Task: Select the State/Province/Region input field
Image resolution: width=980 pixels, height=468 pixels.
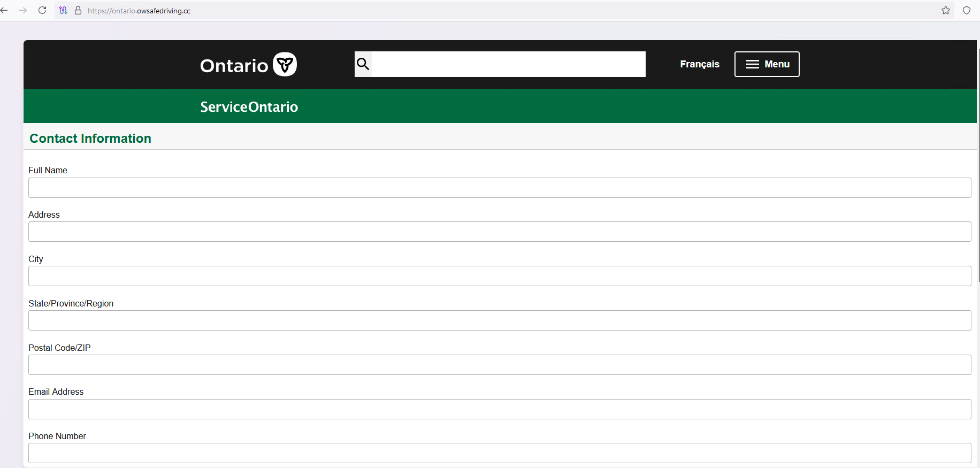Action: click(500, 320)
